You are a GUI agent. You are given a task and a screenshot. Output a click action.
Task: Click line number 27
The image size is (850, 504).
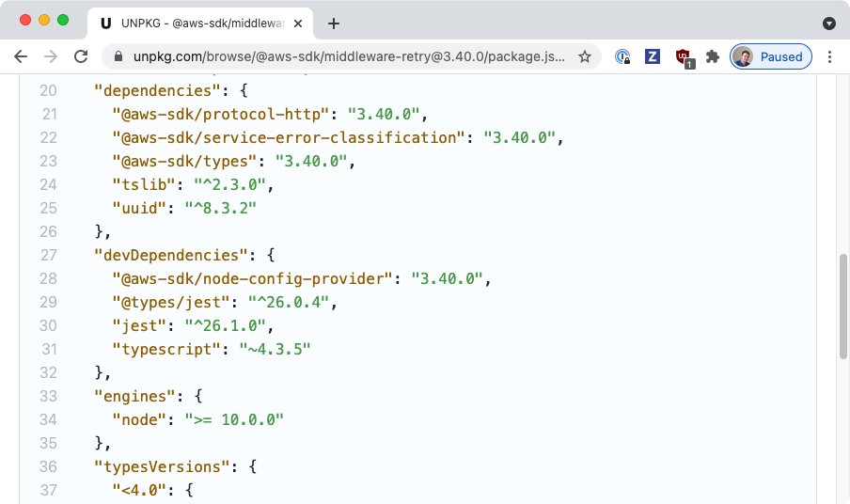click(x=48, y=255)
